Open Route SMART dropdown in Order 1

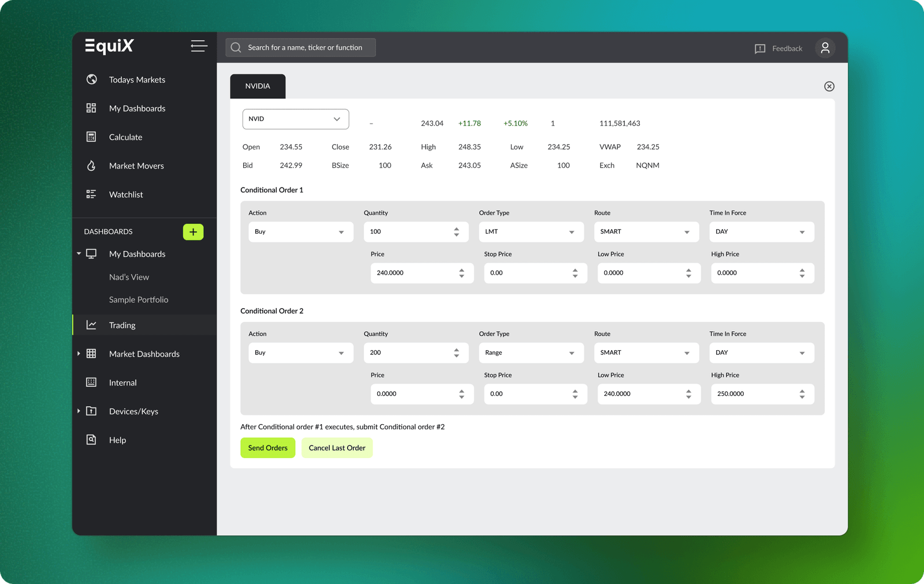point(646,232)
